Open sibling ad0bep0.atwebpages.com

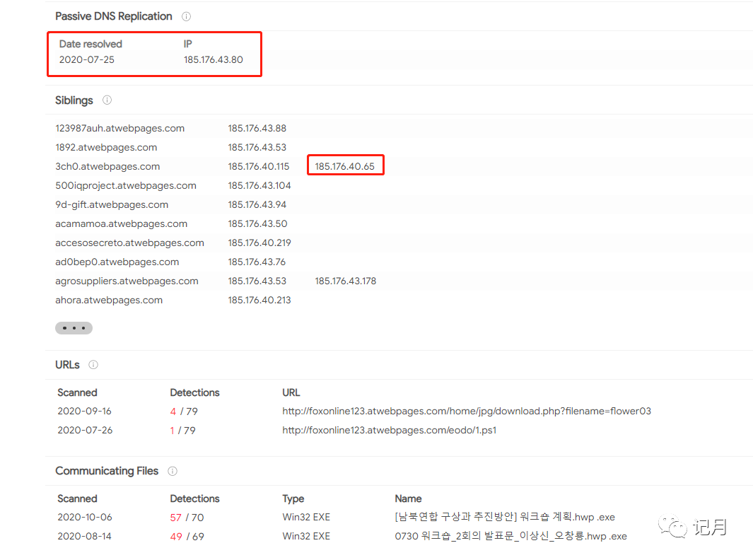(x=117, y=262)
